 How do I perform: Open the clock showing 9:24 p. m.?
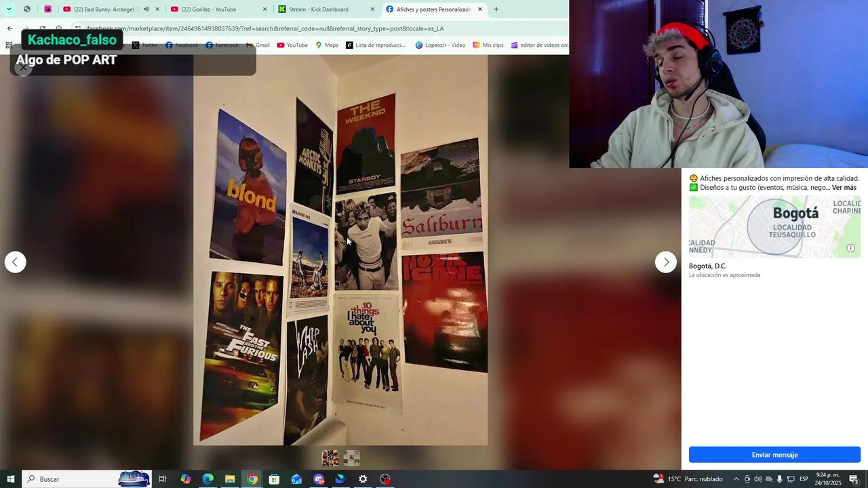(x=828, y=479)
